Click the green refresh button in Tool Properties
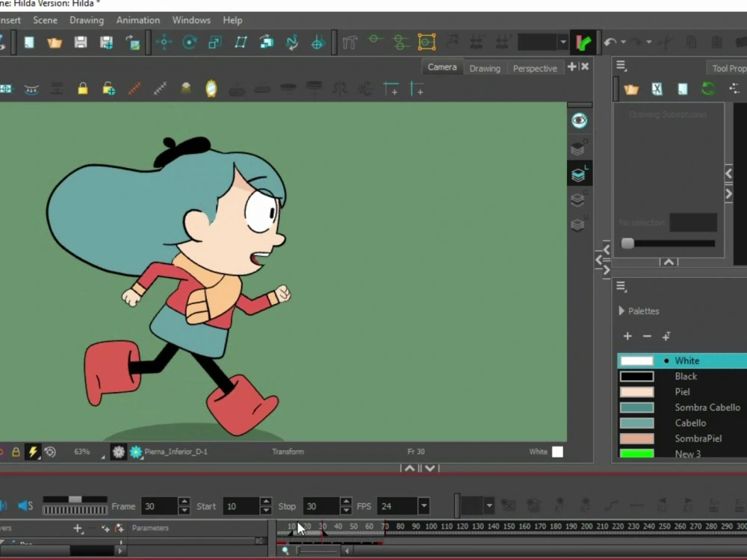This screenshot has height=560, width=747. click(707, 88)
